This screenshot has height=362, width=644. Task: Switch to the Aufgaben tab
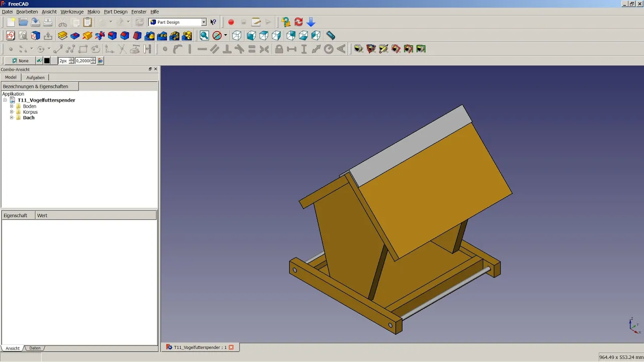[35, 77]
